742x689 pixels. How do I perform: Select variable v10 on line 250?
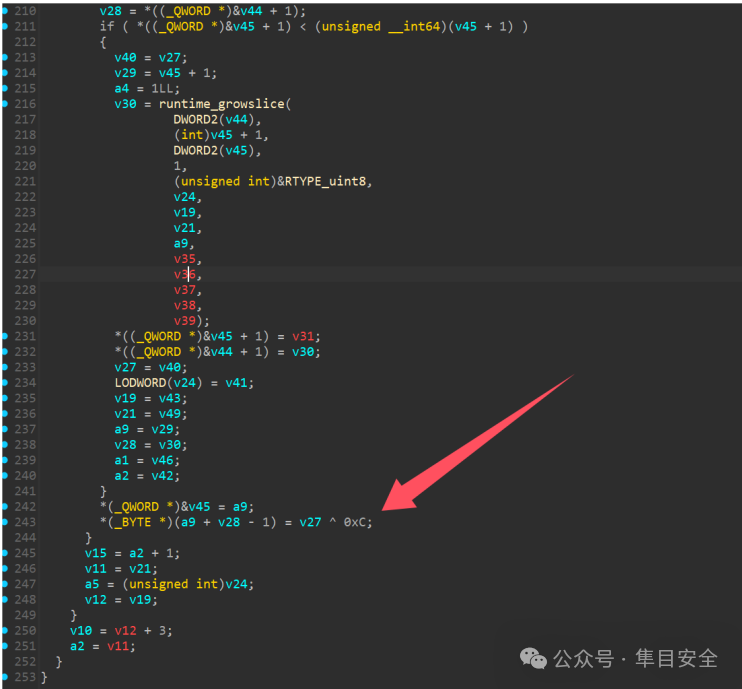point(81,631)
